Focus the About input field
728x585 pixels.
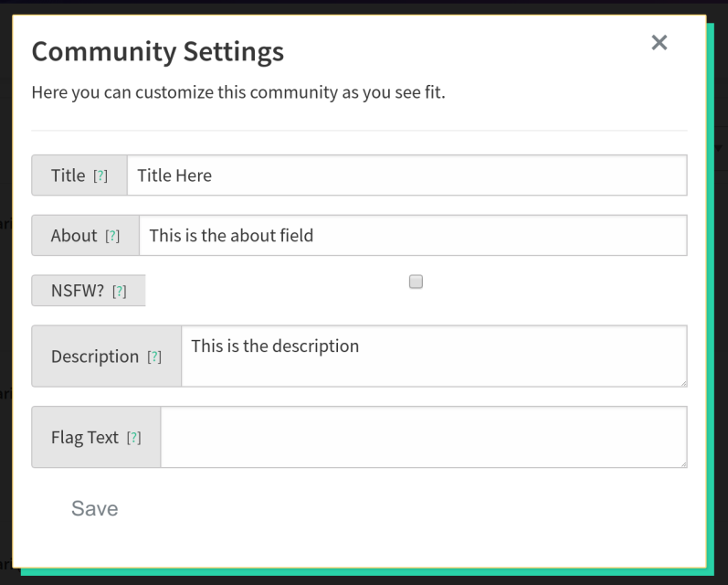(x=413, y=235)
